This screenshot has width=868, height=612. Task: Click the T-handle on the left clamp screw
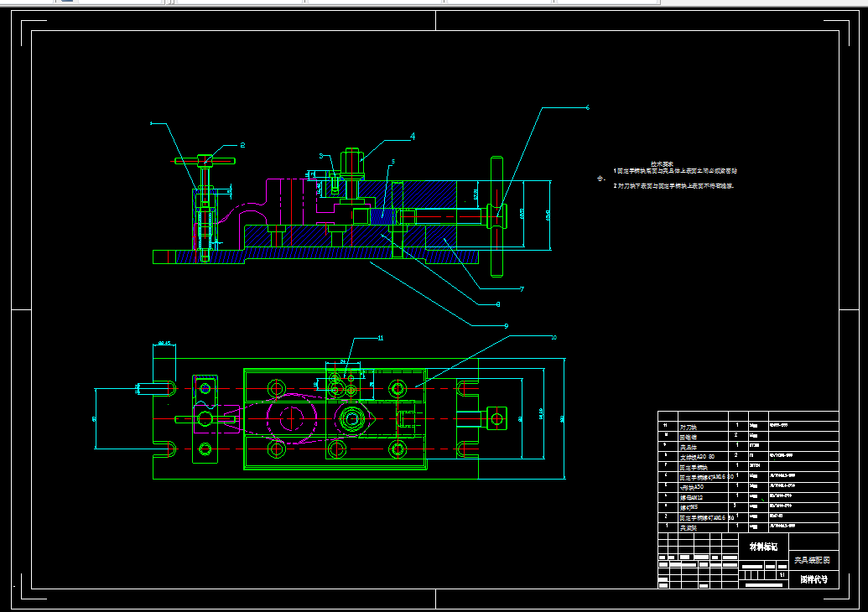[x=205, y=161]
